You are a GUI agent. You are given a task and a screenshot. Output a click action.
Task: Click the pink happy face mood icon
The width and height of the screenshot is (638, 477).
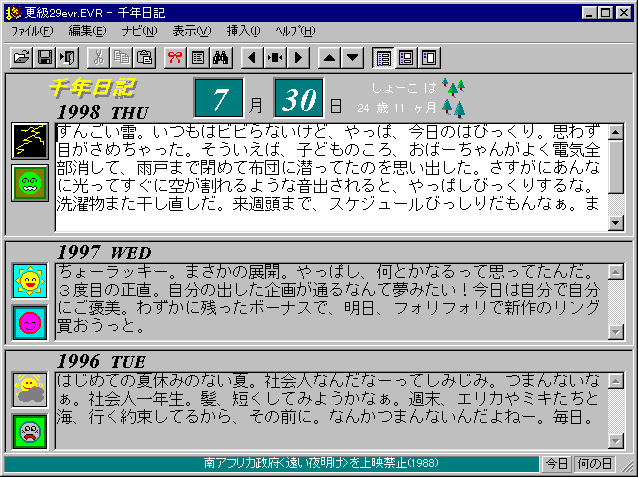pyautogui.click(x=30, y=324)
